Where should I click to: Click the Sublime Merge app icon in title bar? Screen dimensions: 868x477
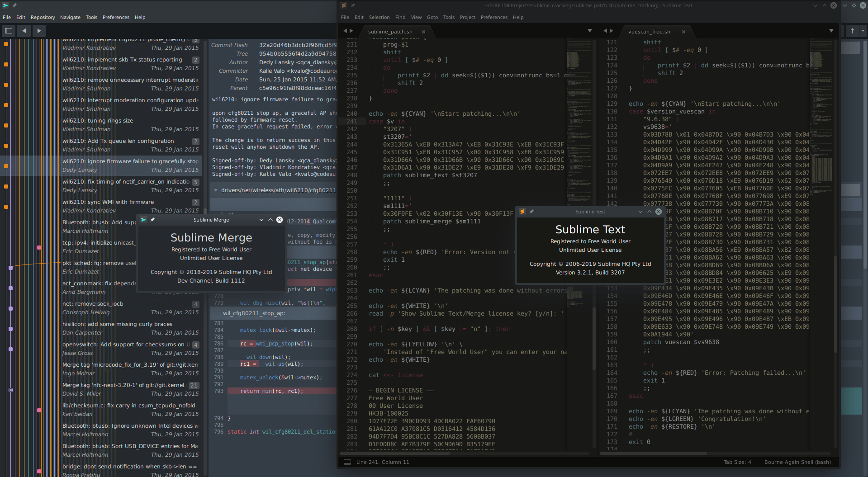point(5,5)
